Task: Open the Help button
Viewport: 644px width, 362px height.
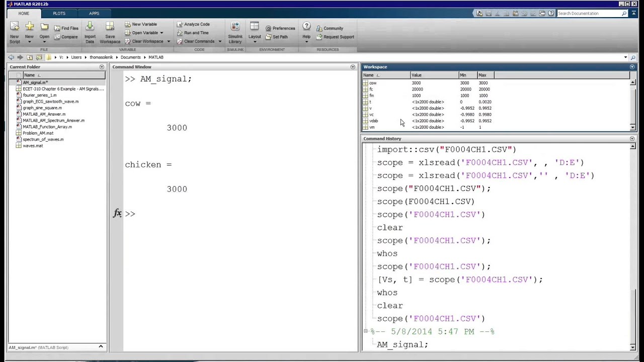Action: [306, 32]
